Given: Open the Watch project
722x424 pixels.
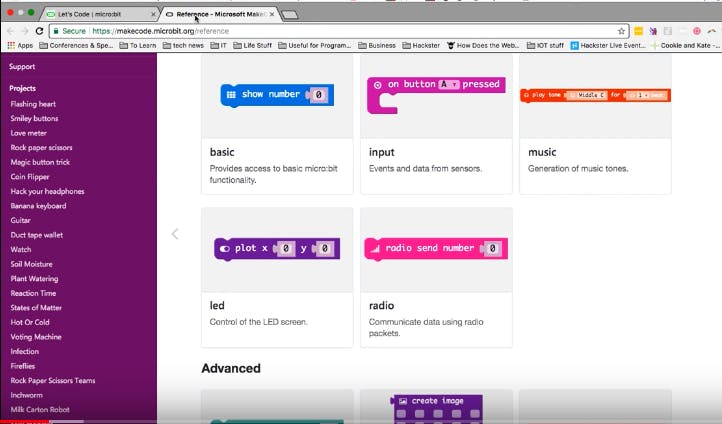Looking at the screenshot, I should point(21,249).
